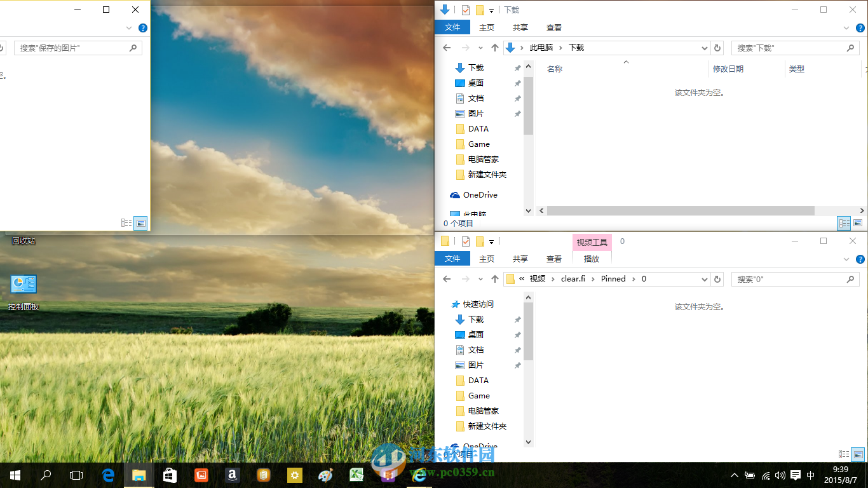This screenshot has height=488, width=868.
Task: Click the New Folder quick access icon
Action: pyautogui.click(x=480, y=10)
